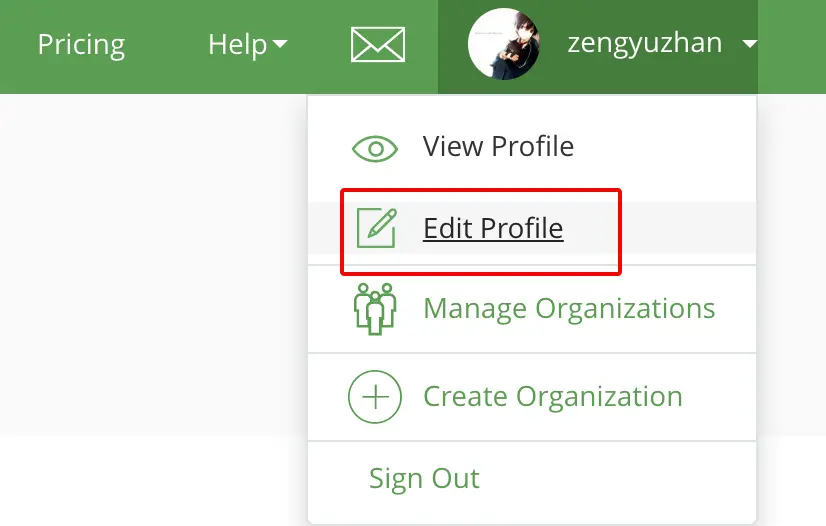Viewport: 826px width, 526px height.
Task: Open the Help menu label
Action: (x=238, y=45)
